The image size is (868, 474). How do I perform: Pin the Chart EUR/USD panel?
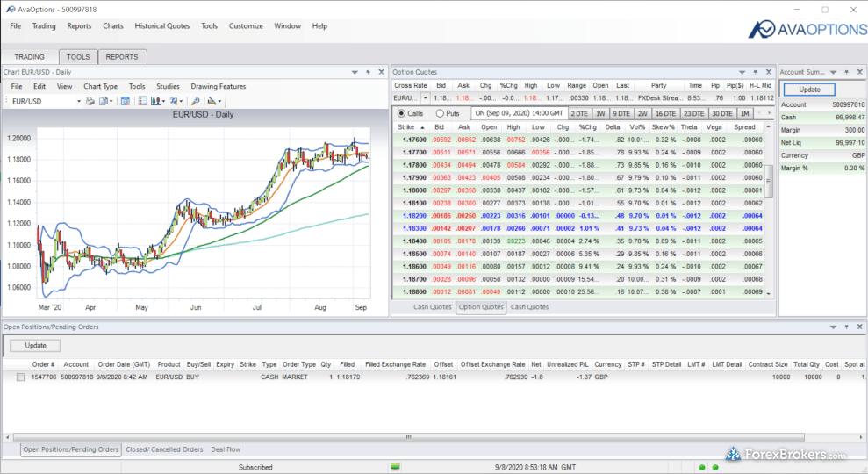[x=368, y=72]
